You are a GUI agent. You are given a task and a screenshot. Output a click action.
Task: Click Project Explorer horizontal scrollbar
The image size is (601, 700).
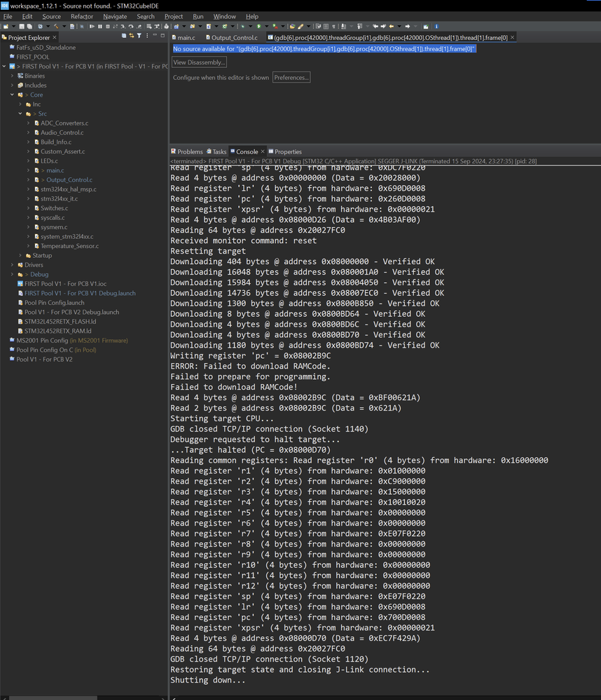click(x=53, y=698)
